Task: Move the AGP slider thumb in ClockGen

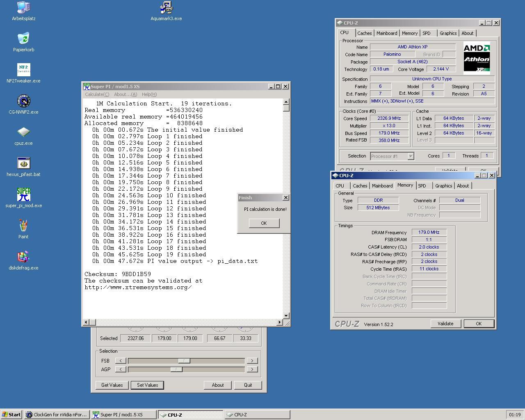Action: [176, 369]
